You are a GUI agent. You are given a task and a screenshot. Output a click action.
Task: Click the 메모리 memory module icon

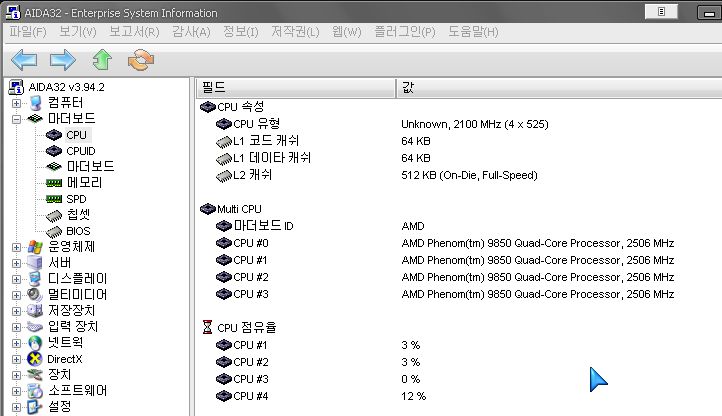(54, 183)
